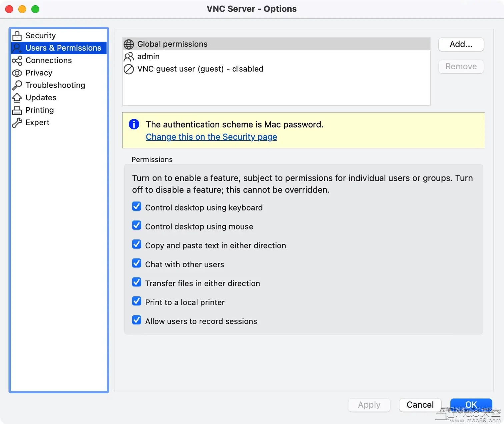The image size is (504, 424).
Task: Click the green zoom window button
Action: pos(35,9)
